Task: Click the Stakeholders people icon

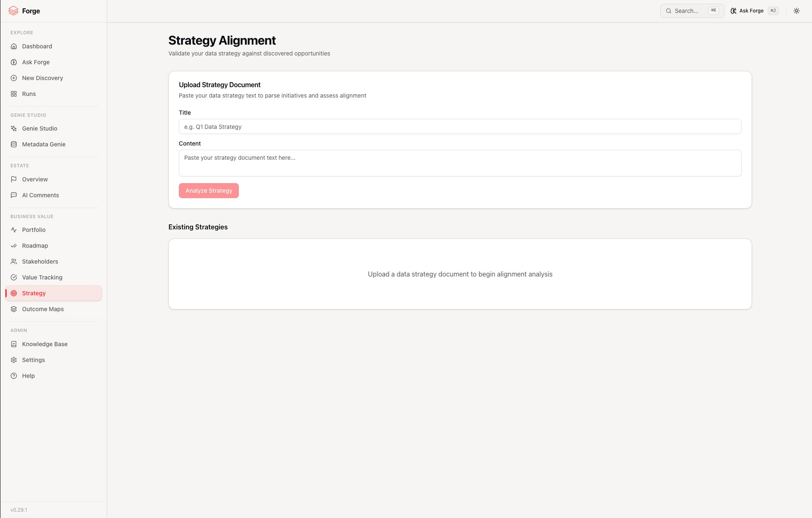Action: pyautogui.click(x=14, y=262)
